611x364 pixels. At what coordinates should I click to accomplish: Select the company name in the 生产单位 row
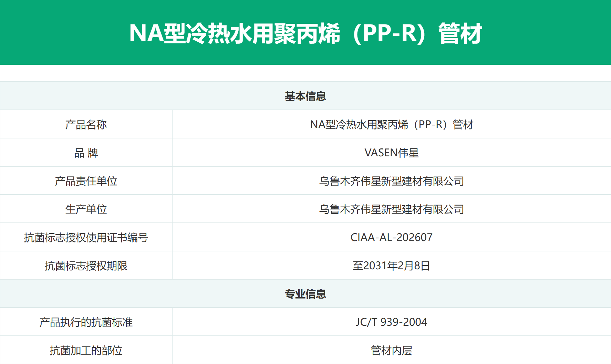coord(392,209)
